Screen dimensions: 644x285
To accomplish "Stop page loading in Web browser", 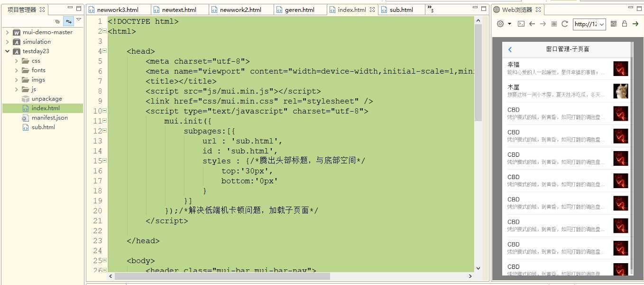I will [x=554, y=24].
